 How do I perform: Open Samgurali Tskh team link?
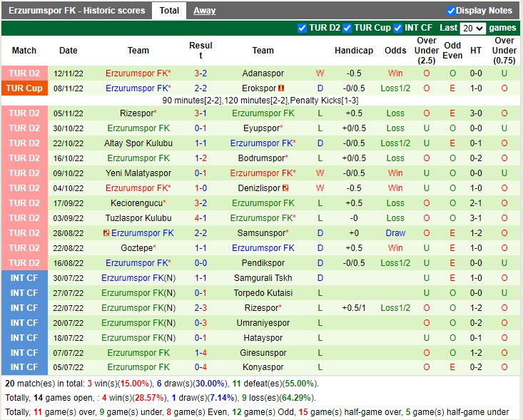point(263,278)
